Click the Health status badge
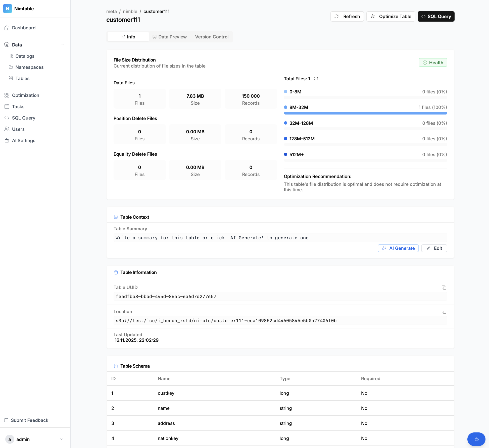489x448 pixels. point(433,63)
